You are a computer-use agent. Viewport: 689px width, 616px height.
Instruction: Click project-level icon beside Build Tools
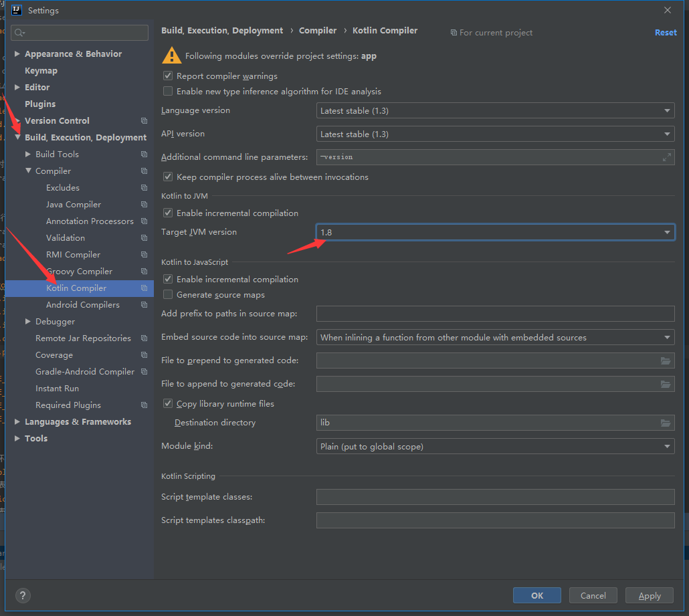[x=144, y=155]
